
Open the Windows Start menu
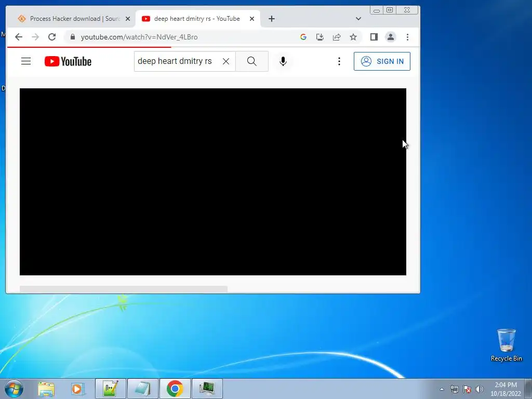point(14,389)
